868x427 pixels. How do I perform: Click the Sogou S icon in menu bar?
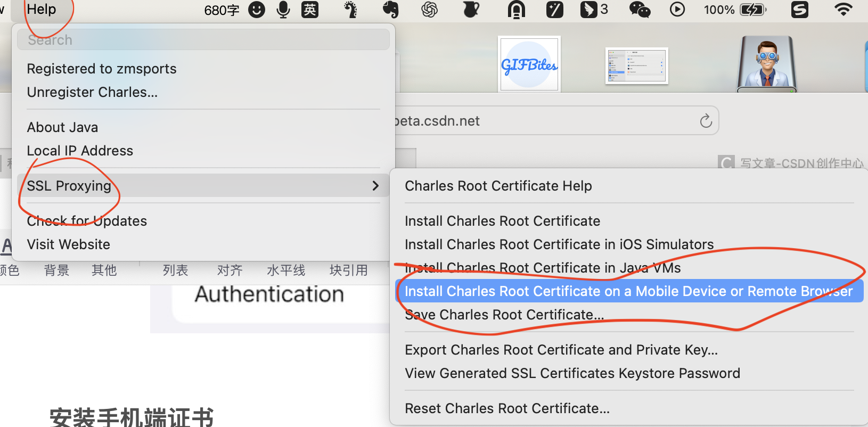(x=800, y=10)
